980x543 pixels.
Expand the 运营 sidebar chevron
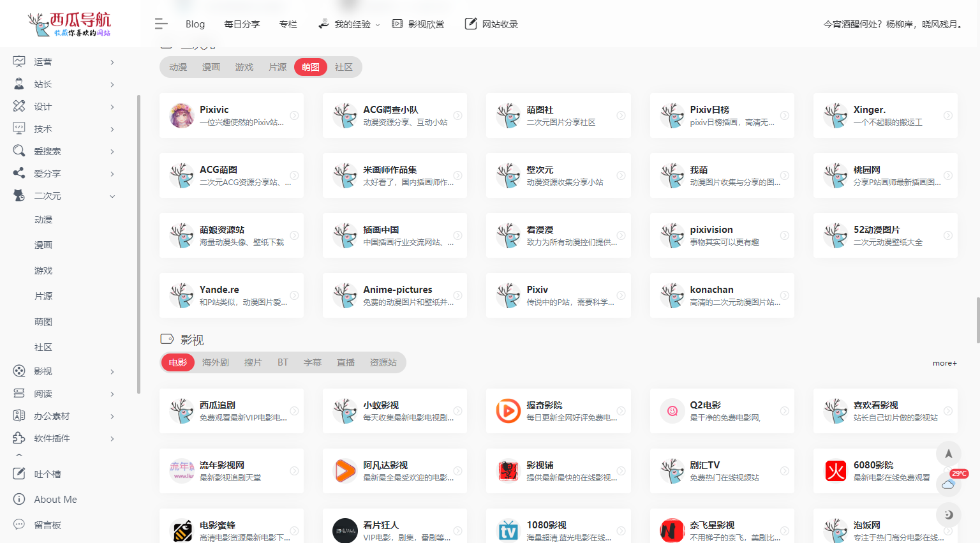(x=112, y=63)
